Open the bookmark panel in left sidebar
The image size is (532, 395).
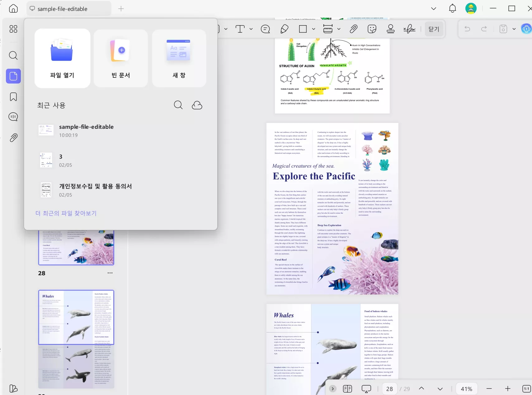pos(13,97)
